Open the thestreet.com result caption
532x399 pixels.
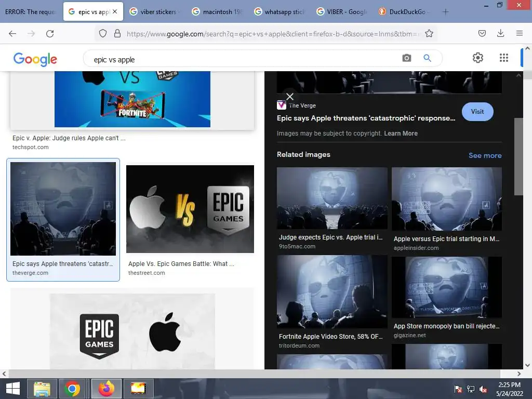tap(181, 268)
